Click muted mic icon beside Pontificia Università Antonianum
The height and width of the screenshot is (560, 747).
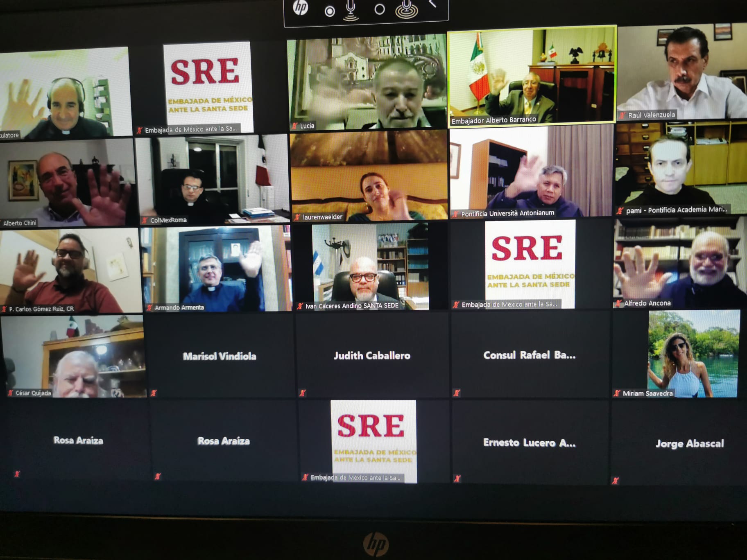[x=455, y=214]
